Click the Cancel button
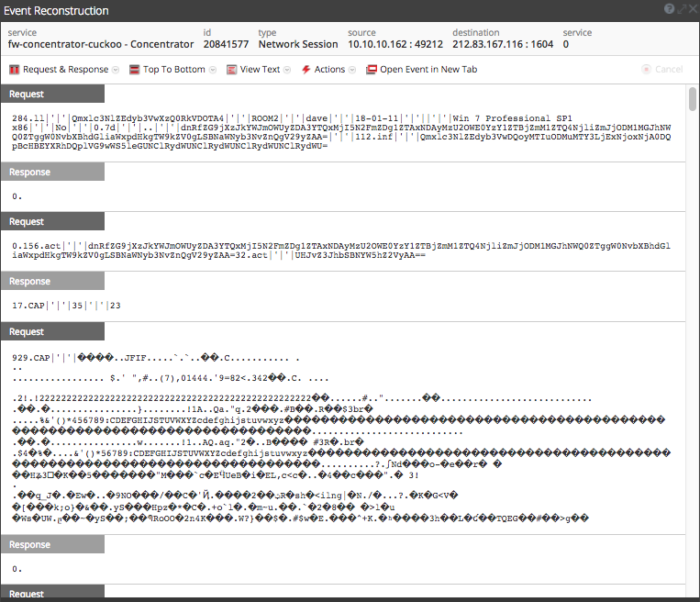 662,69
